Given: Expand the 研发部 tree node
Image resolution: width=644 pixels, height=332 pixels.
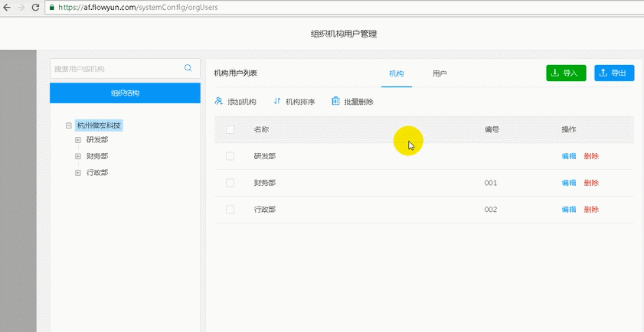Looking at the screenshot, I should 78,140.
